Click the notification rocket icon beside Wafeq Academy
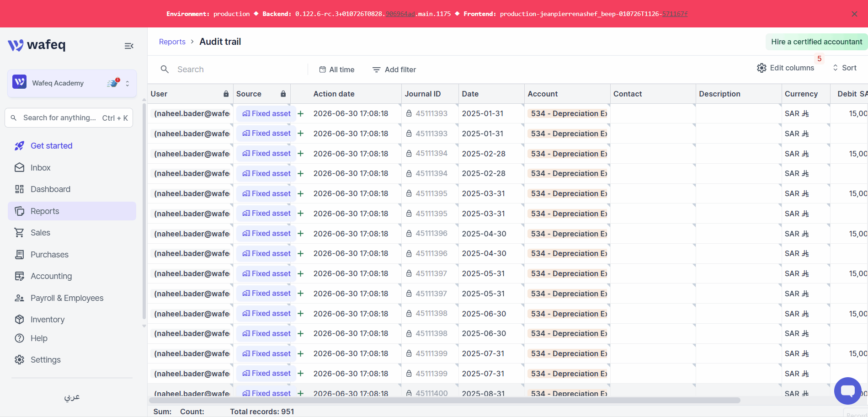This screenshot has width=868, height=417. [113, 83]
